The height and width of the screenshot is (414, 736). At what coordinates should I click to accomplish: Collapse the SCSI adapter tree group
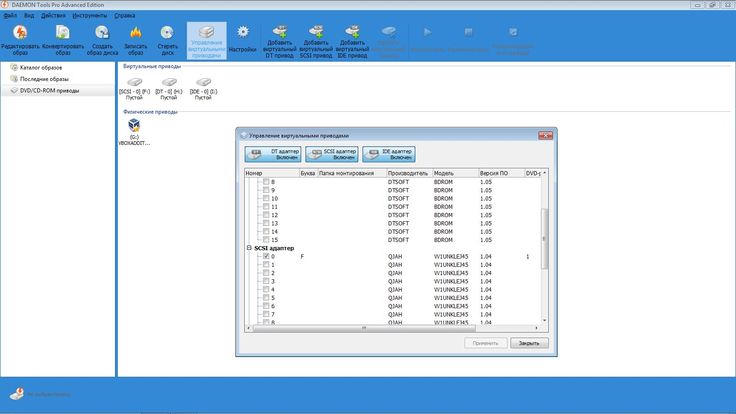(x=249, y=248)
